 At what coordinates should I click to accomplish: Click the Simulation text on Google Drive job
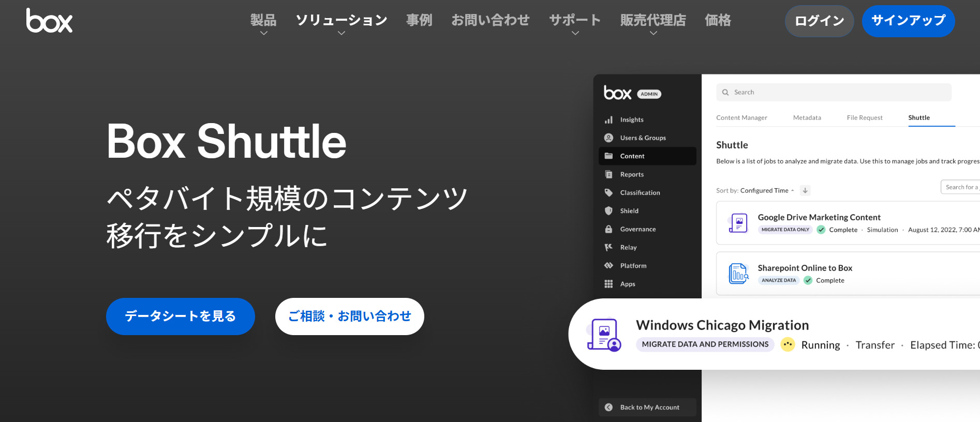point(882,230)
